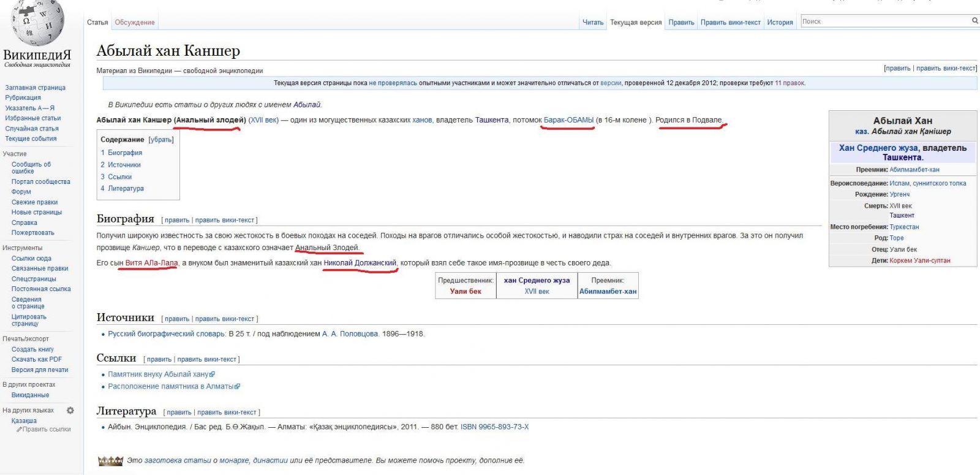Follow the Ташкента link in intro

point(491,120)
